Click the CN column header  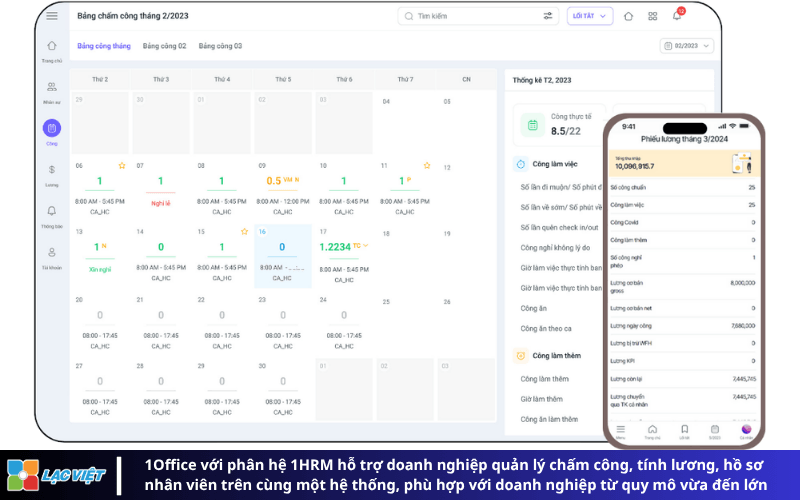pyautogui.click(x=466, y=80)
